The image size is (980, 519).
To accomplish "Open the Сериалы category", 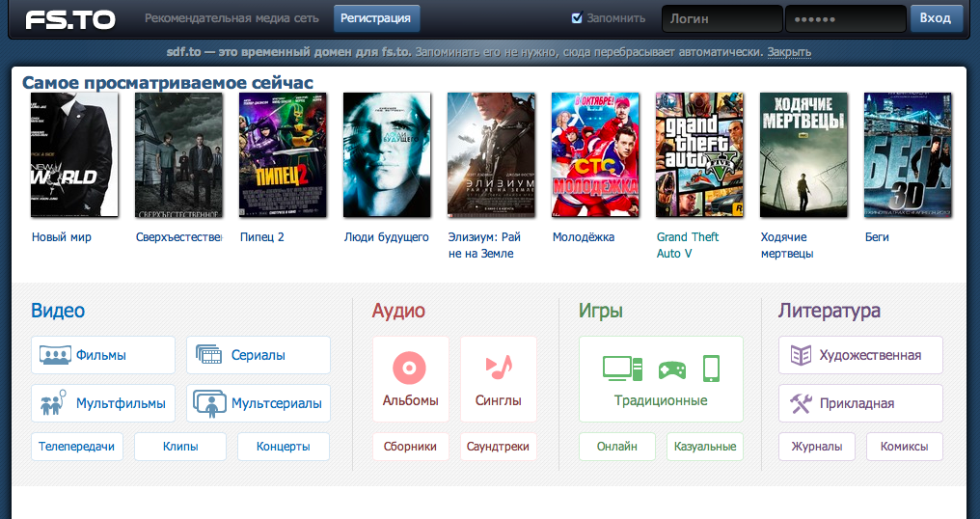I will click(259, 355).
